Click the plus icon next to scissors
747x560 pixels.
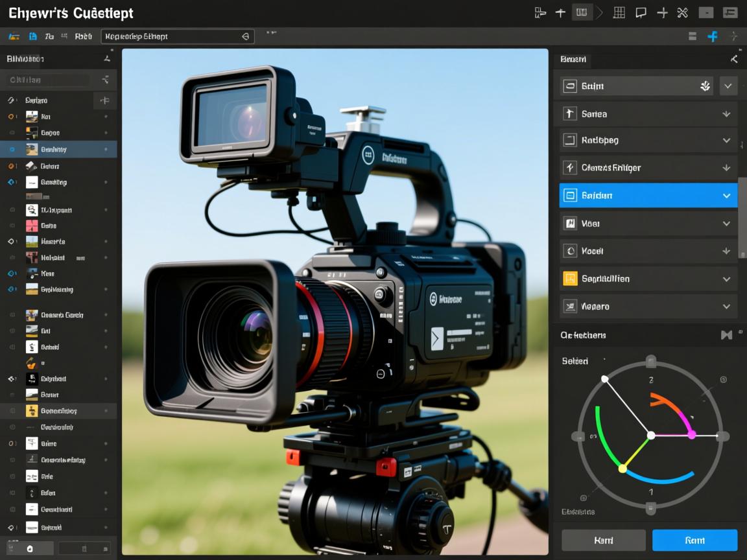click(x=662, y=12)
